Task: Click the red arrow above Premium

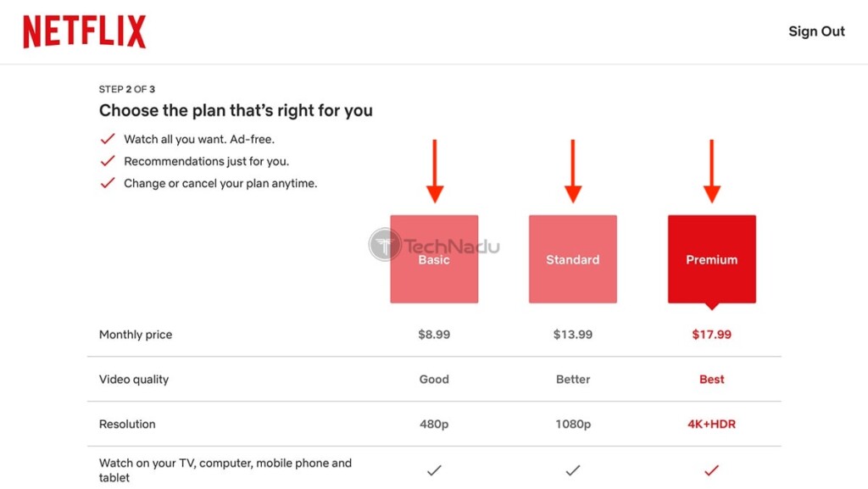Action: tap(712, 171)
